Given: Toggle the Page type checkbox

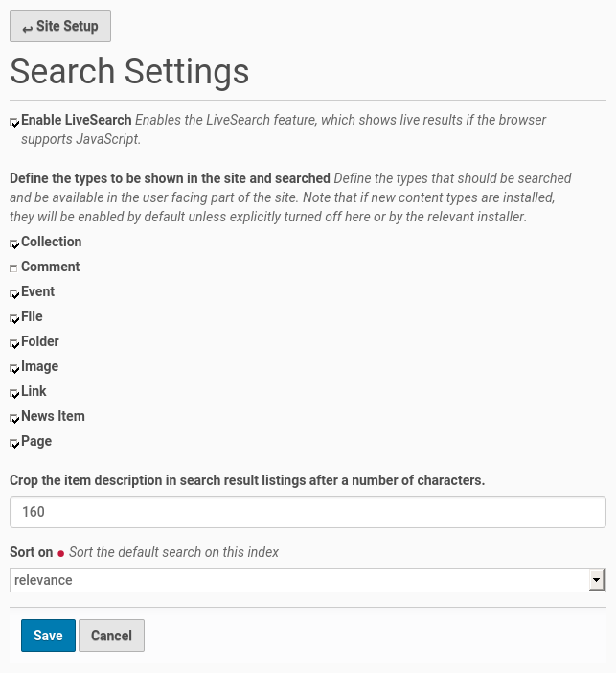Looking at the screenshot, I should coord(14,443).
